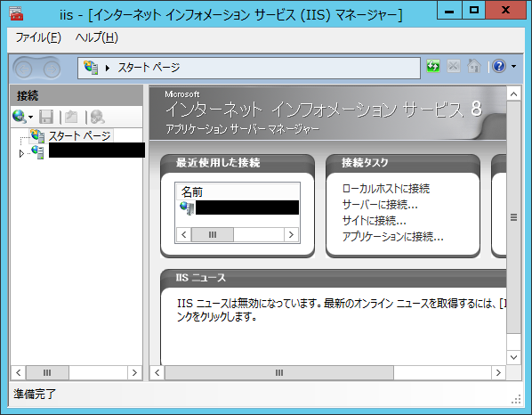The width and height of the screenshot is (532, 415).
Task: Maximize the IIS Manager window
Action: [473, 10]
